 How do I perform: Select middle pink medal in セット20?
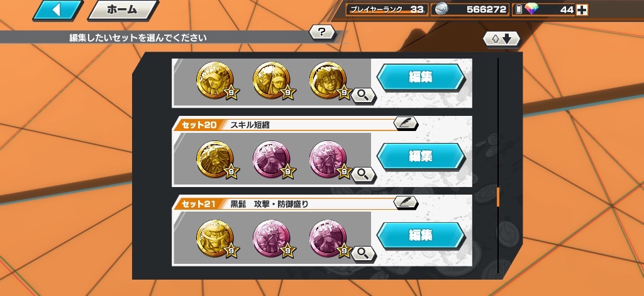pyautogui.click(x=272, y=159)
